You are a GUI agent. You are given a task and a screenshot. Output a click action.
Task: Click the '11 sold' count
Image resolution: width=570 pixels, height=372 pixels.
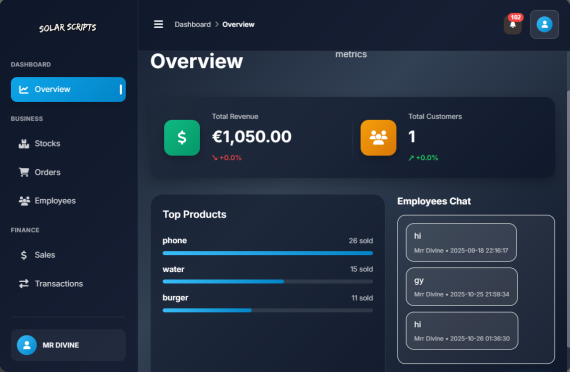click(x=362, y=298)
